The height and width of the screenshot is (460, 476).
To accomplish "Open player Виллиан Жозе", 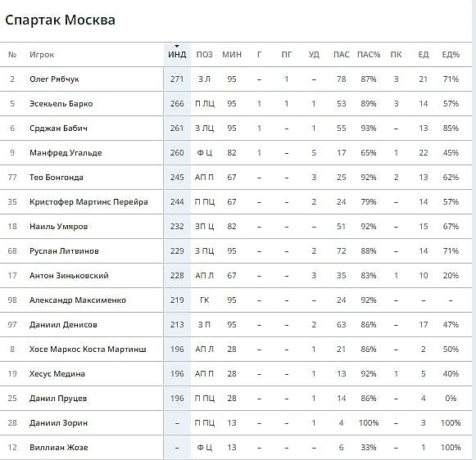I will (x=59, y=448).
